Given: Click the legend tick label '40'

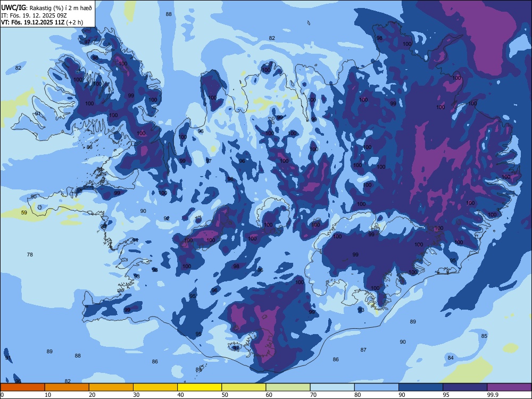Looking at the screenshot, I should point(180,395).
